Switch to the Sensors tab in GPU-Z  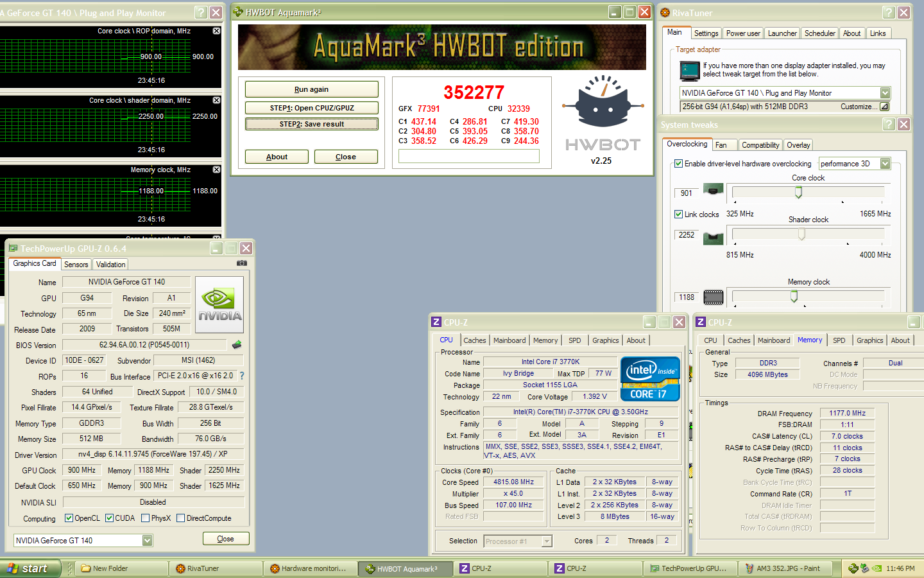(76, 265)
